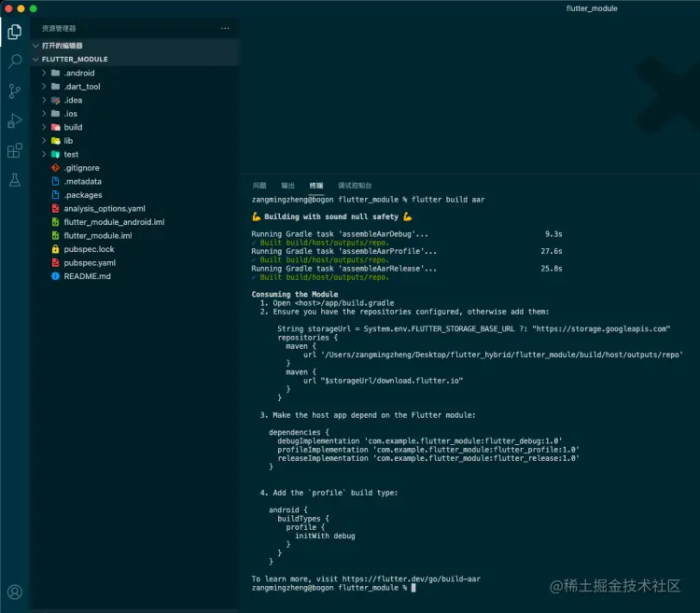This screenshot has height=613, width=700.
Task: Open Run and Debug view icon
Action: coord(14,121)
